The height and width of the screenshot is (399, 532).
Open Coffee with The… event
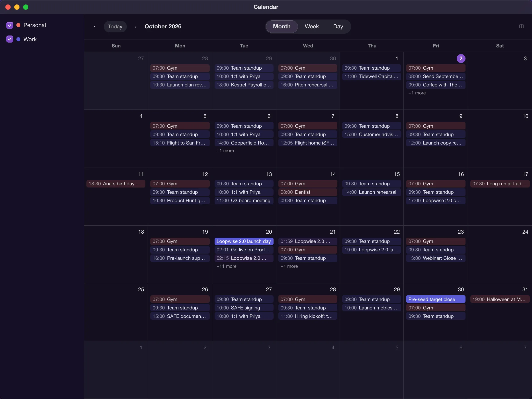tap(436, 85)
